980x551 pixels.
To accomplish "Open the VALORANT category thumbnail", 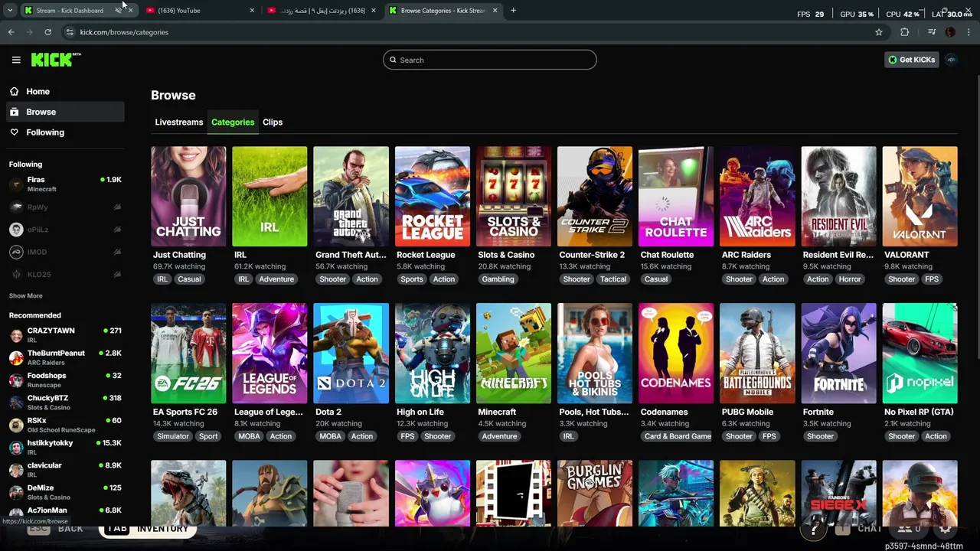I will click(x=920, y=197).
